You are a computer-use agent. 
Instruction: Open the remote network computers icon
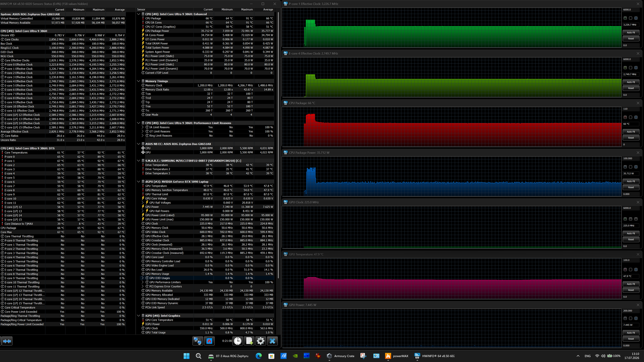coord(197,341)
